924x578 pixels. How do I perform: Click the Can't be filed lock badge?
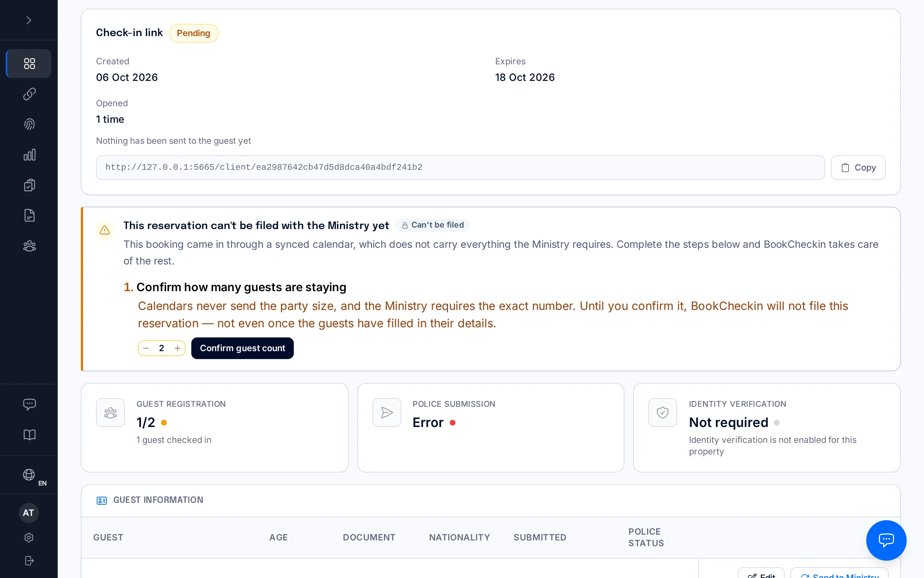(x=433, y=225)
